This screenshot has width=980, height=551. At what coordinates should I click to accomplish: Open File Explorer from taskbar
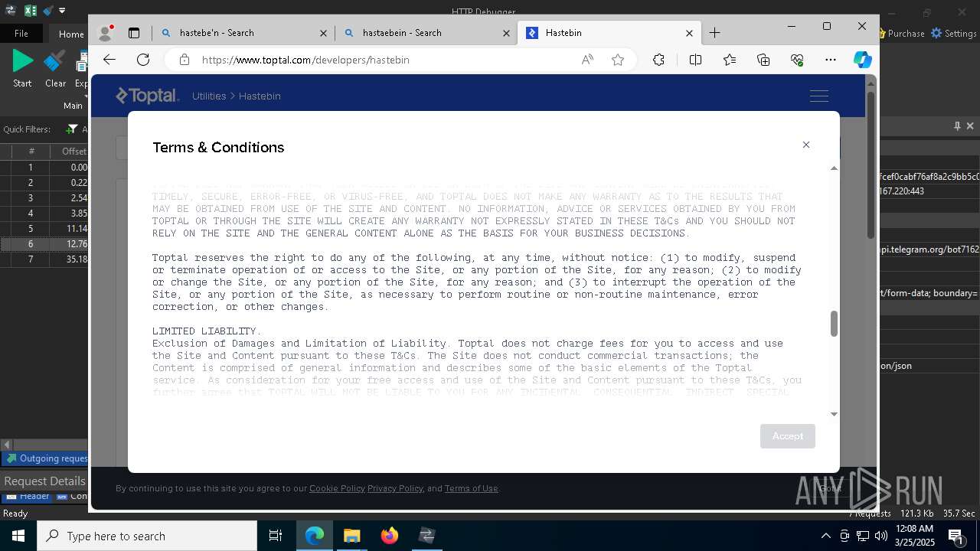pos(351,536)
